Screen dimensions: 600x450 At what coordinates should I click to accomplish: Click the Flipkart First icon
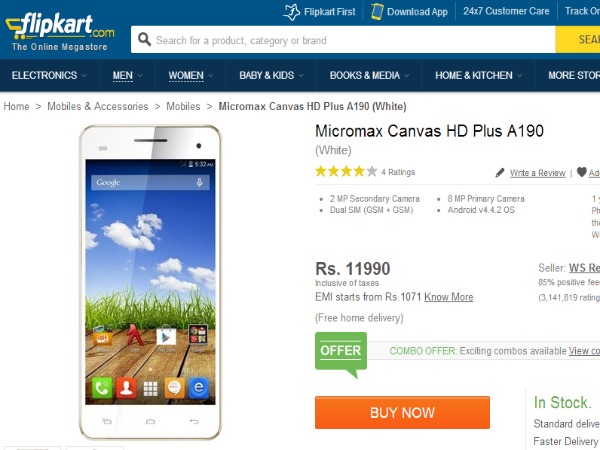click(x=291, y=12)
